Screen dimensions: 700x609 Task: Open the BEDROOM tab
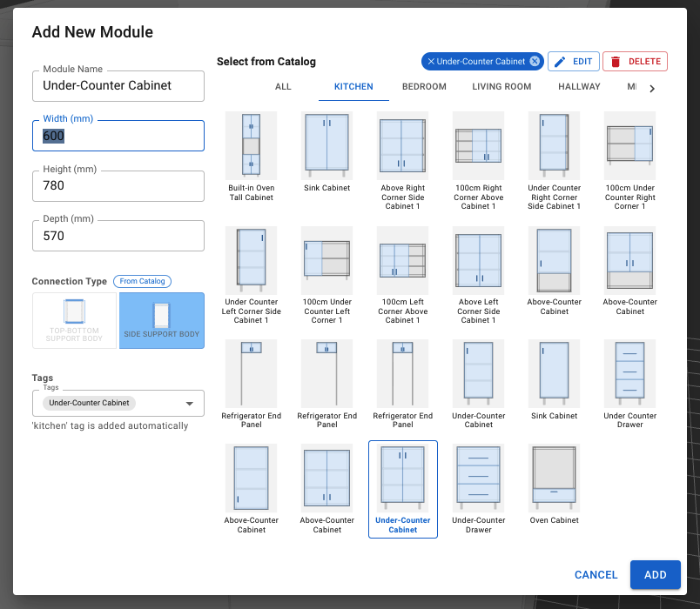(424, 86)
